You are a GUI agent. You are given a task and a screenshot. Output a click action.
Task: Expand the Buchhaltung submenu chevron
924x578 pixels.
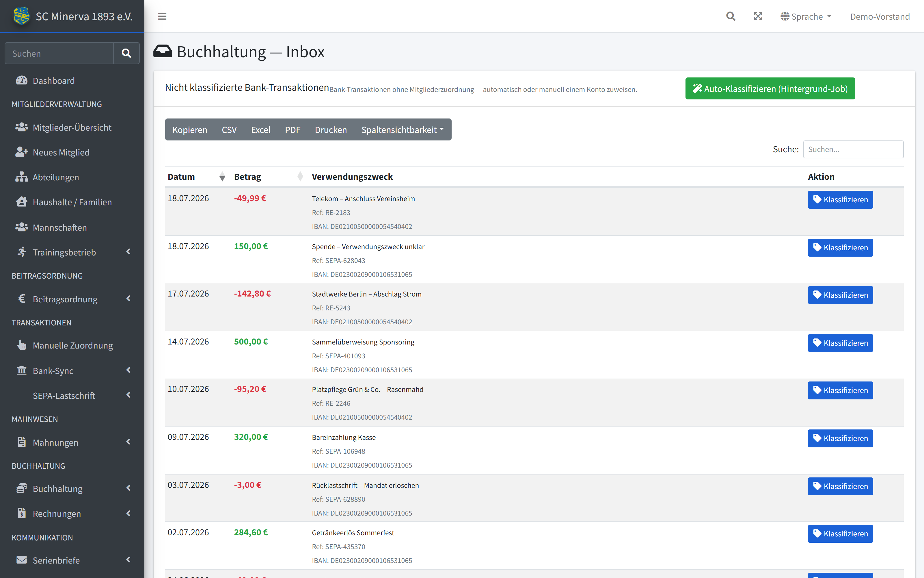[129, 488]
